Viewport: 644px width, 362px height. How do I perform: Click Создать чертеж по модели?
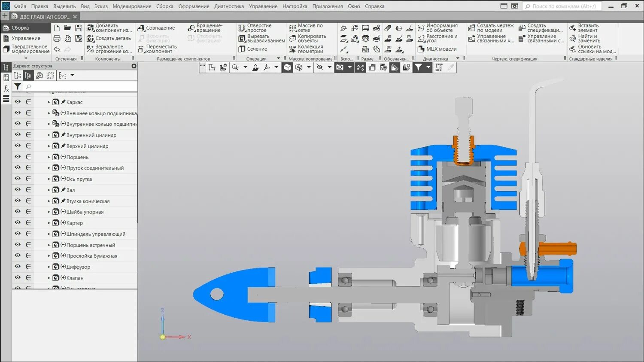(491, 28)
